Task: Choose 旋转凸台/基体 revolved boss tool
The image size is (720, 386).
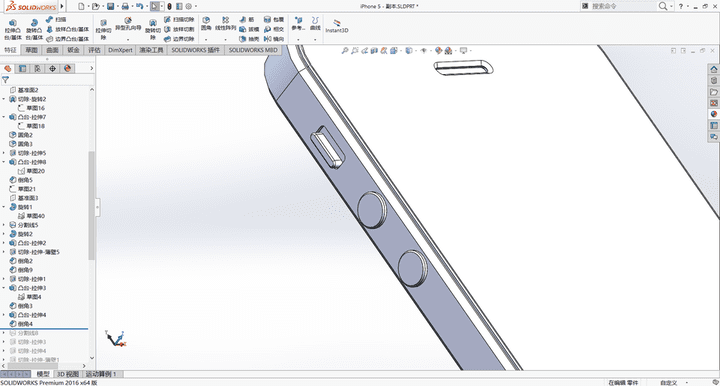Action: pos(34,30)
